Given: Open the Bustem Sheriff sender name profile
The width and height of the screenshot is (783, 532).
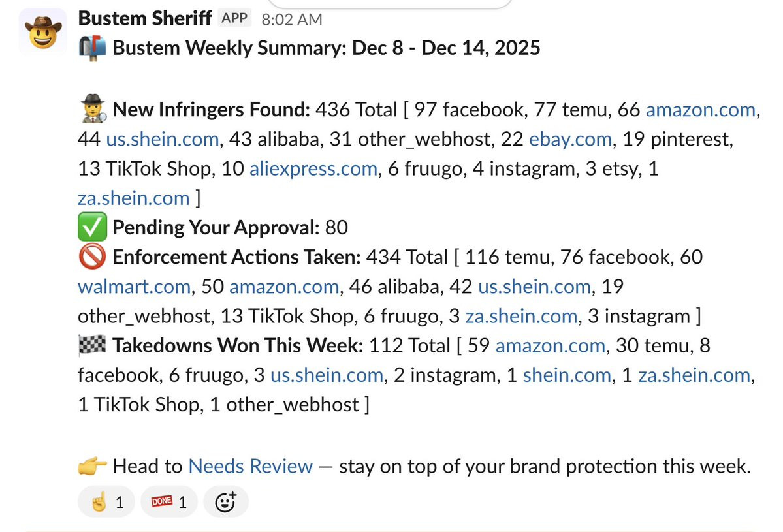Looking at the screenshot, I should click(144, 18).
